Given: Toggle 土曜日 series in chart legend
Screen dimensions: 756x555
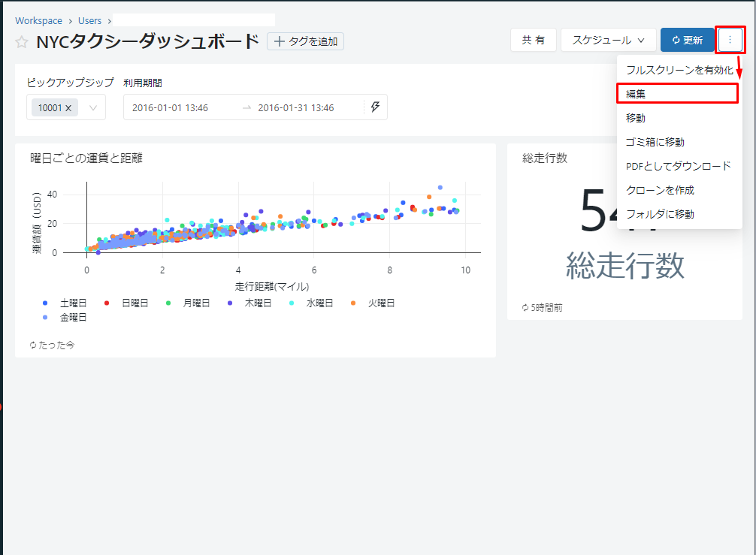Looking at the screenshot, I should pos(66,303).
